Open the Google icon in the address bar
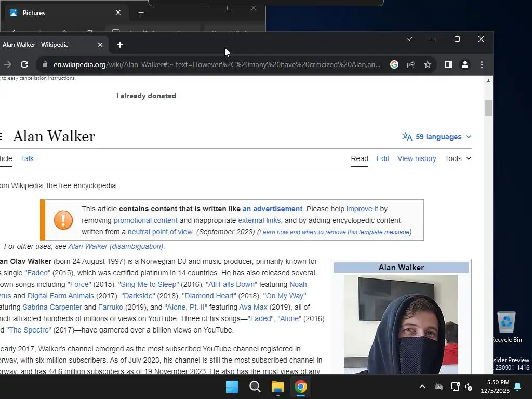Image resolution: width=532 pixels, height=399 pixels. point(394,64)
